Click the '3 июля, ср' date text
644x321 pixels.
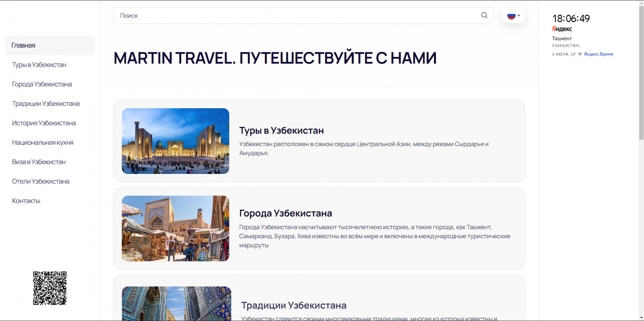point(564,54)
